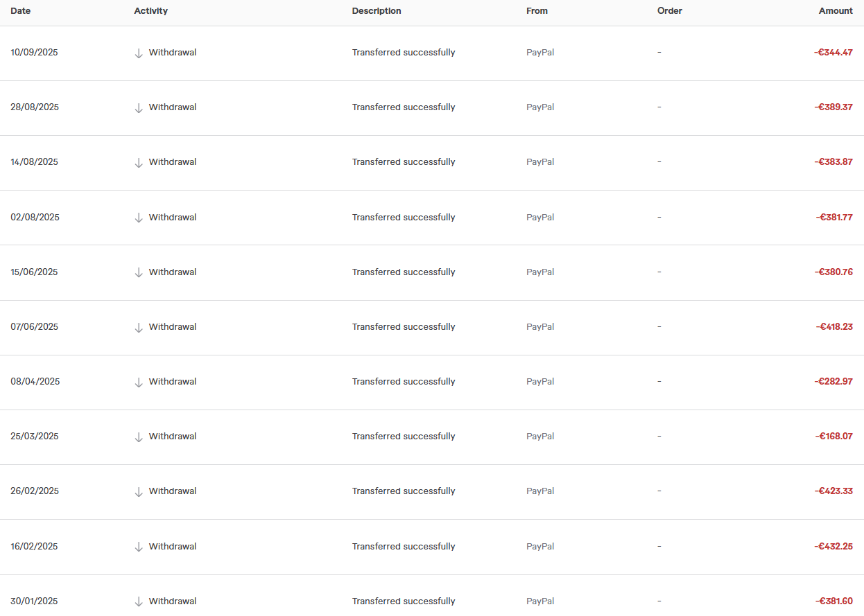Click the withdrawal arrow icon for 26/02/2025
This screenshot has height=616, width=864.
[139, 491]
